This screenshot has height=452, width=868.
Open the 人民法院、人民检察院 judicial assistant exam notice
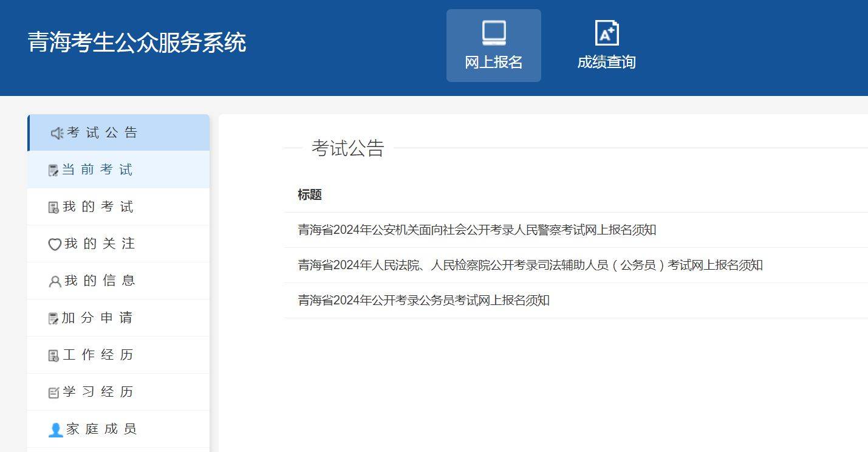(530, 265)
